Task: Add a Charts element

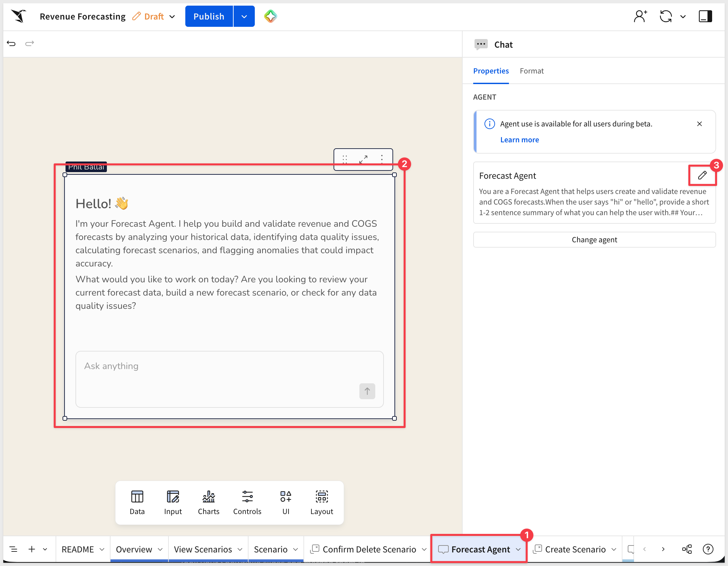Action: 209,503
